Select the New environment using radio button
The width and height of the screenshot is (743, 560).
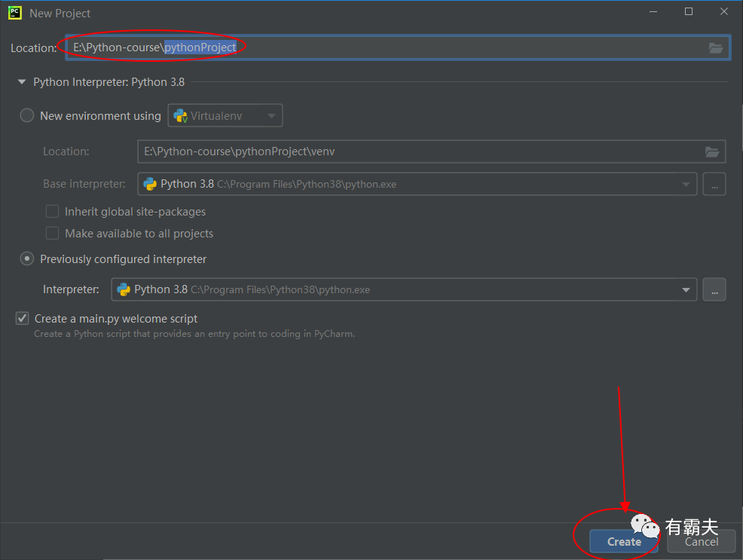tap(27, 115)
